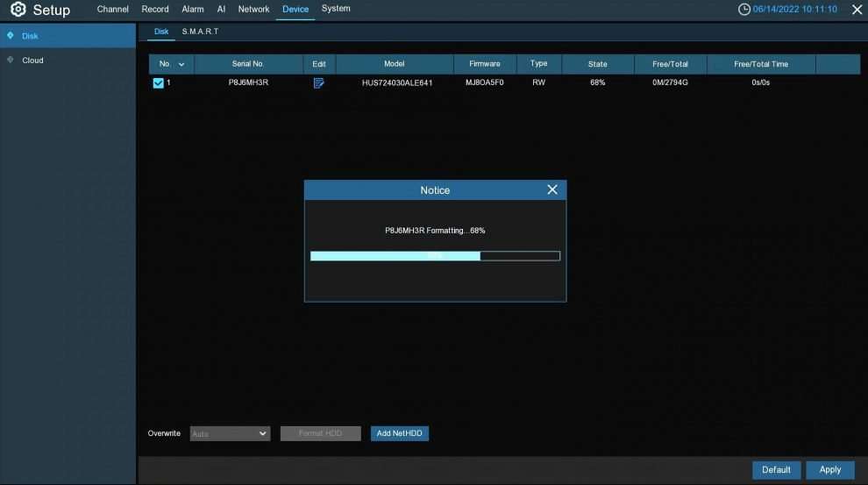Switch to the S.M.A.R.T tab
The width and height of the screenshot is (868, 485).
click(x=201, y=32)
